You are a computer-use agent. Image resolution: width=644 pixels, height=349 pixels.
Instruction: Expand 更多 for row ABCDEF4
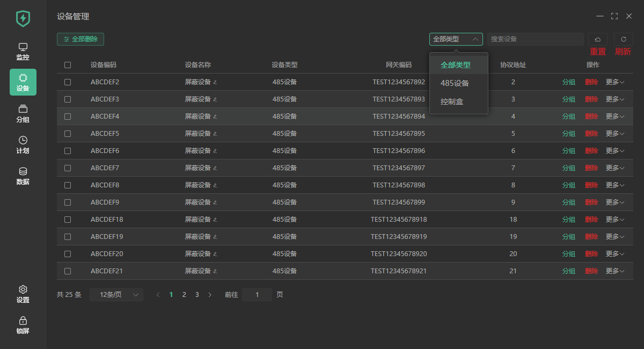[615, 117]
